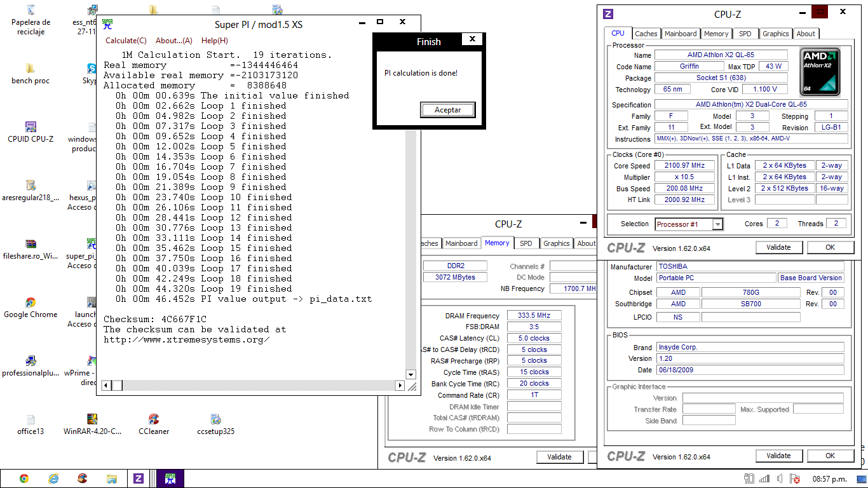
Task: Click the power/battery tray icon
Action: 749,478
